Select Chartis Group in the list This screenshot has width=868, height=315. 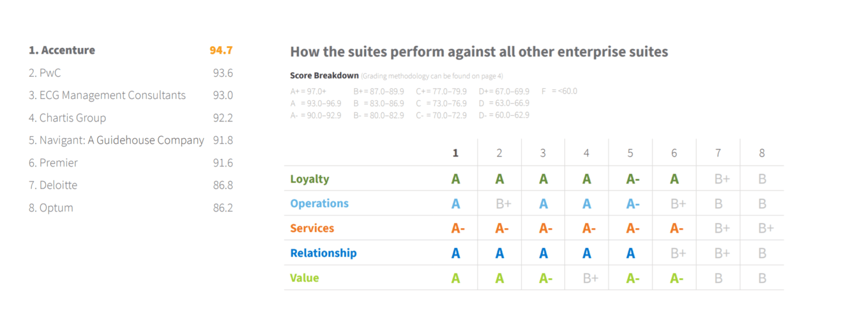tap(67, 118)
